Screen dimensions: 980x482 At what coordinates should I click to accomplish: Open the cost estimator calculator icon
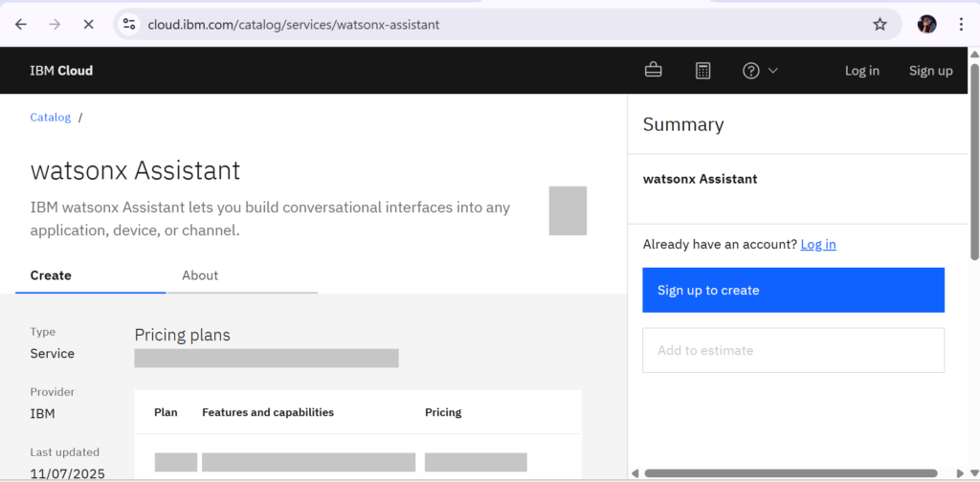703,71
